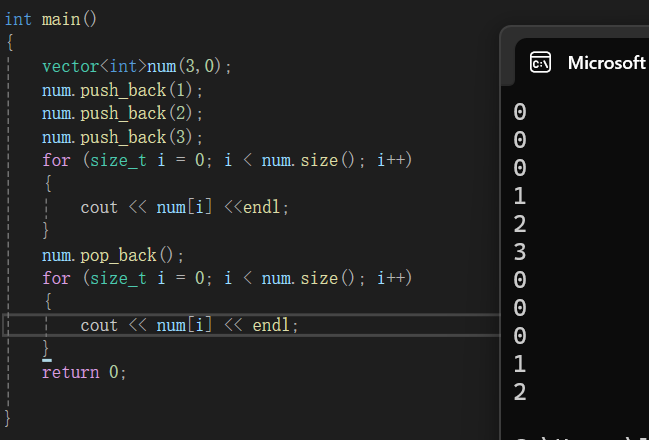Click the 'num.push_back(1);' line

[x=122, y=90]
